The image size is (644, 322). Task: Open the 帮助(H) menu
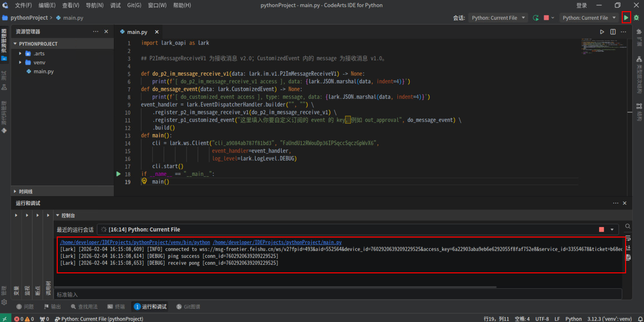[182, 5]
